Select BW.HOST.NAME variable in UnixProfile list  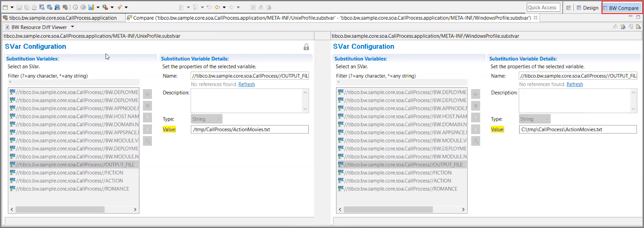(x=73, y=116)
